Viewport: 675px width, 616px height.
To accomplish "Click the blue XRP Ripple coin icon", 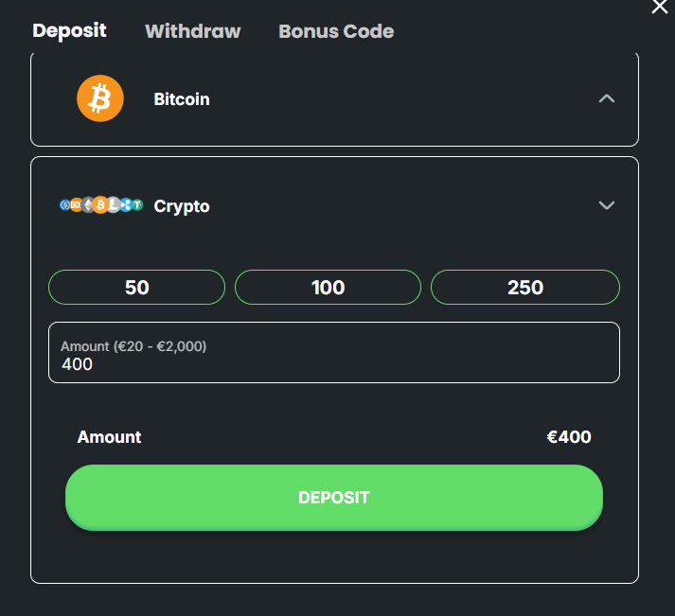I will [x=126, y=204].
